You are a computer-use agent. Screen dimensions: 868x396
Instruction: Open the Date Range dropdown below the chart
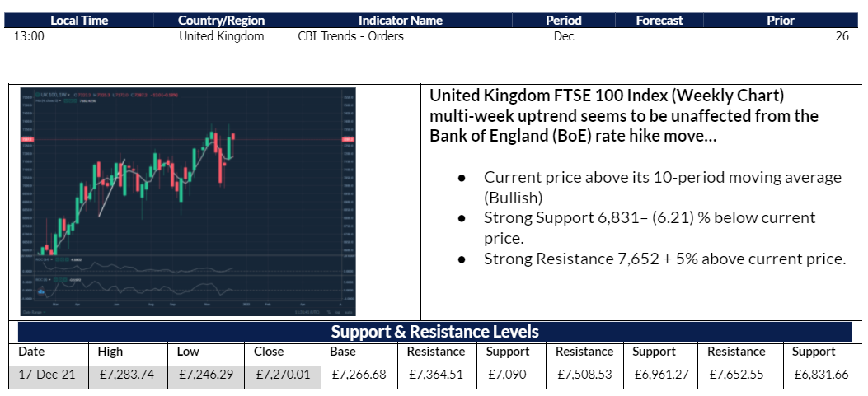[35, 312]
